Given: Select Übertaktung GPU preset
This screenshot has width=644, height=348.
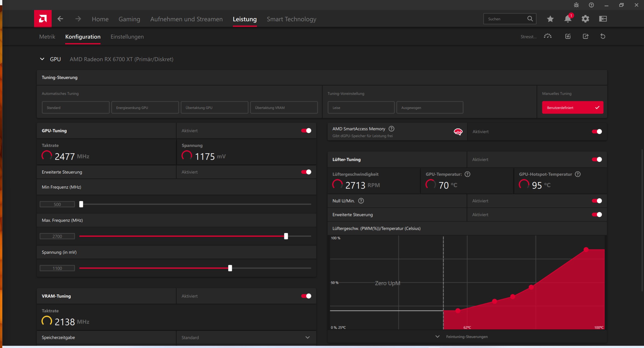Looking at the screenshot, I should [215, 107].
